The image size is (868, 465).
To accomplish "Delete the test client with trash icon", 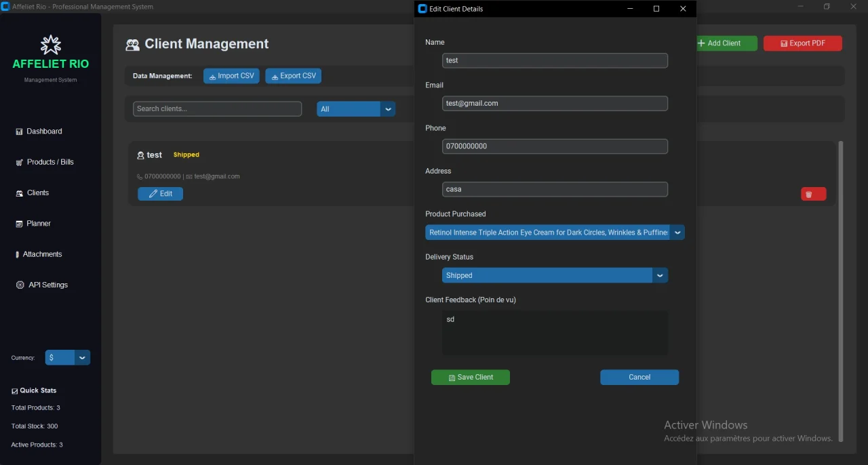I will click(x=813, y=195).
